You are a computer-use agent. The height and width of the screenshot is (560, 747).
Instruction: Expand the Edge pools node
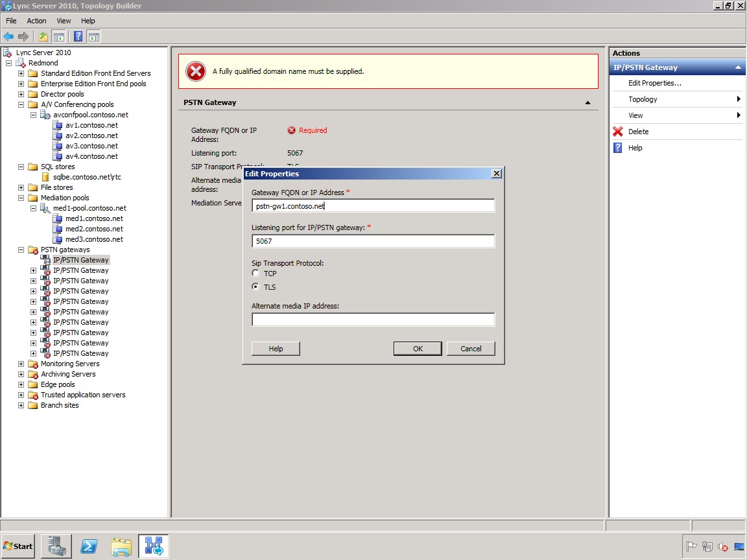pyautogui.click(x=21, y=385)
